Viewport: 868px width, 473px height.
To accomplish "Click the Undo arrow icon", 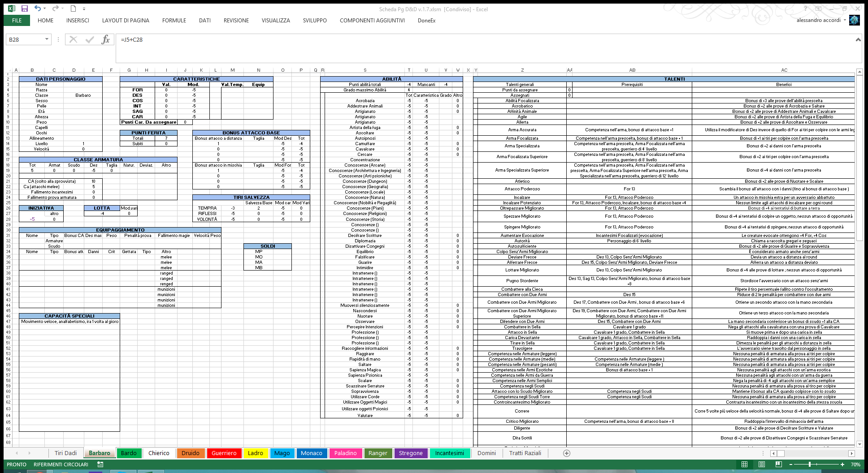I will coord(38,9).
